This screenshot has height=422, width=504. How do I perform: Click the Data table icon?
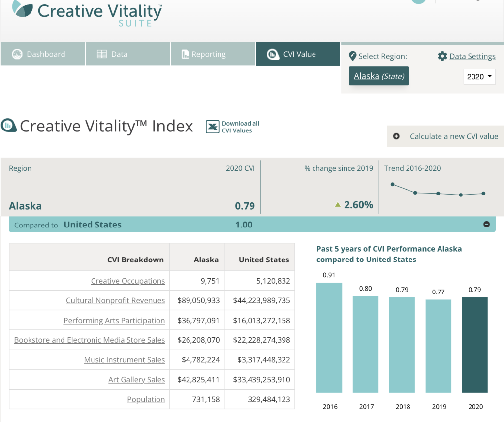click(x=102, y=54)
